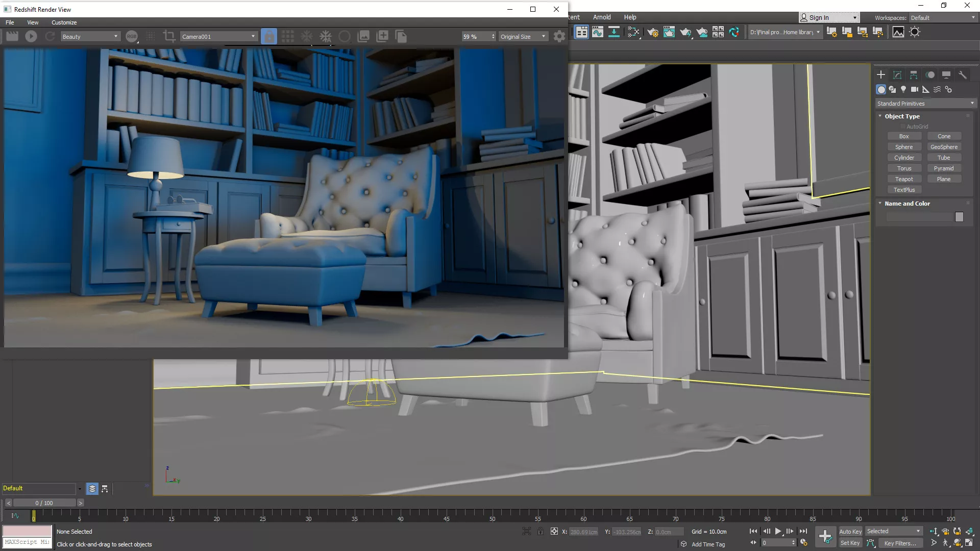The image size is (980, 551).
Task: Select the Cameras category icon
Action: 915,89
